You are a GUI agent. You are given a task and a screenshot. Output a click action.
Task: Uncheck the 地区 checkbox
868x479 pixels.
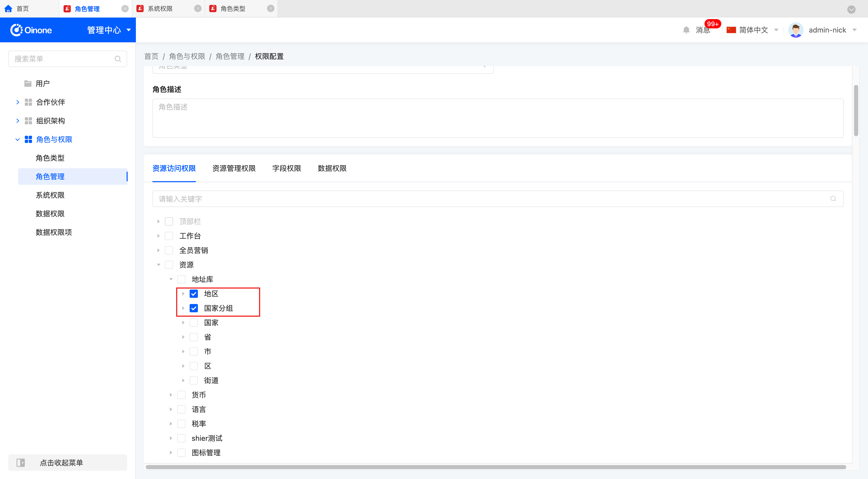click(x=194, y=293)
